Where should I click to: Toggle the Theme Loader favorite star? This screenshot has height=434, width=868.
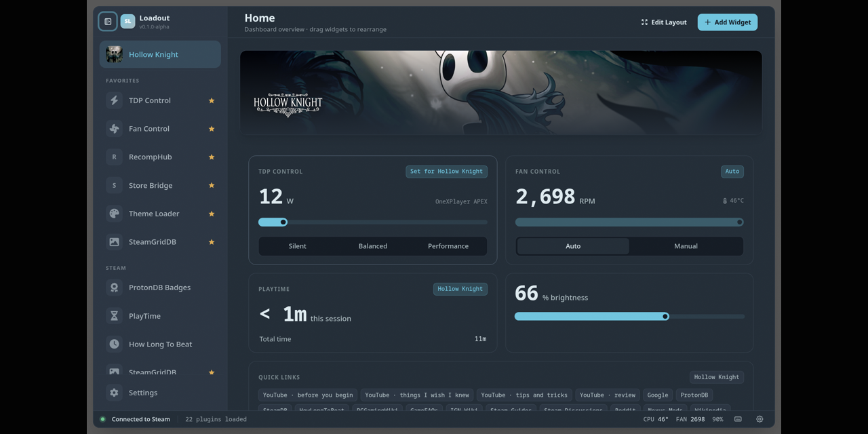[212, 214]
